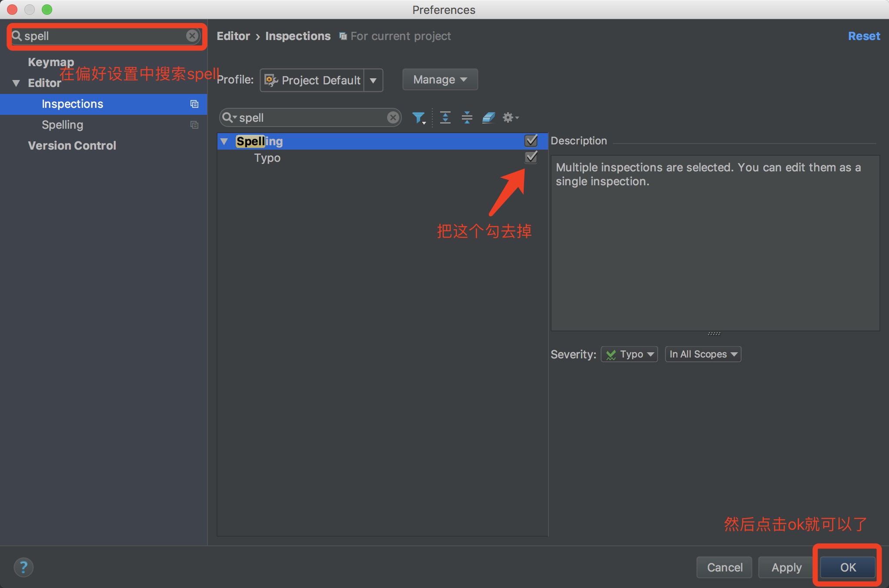Click the help question mark button
This screenshot has height=588, width=889.
point(23,567)
